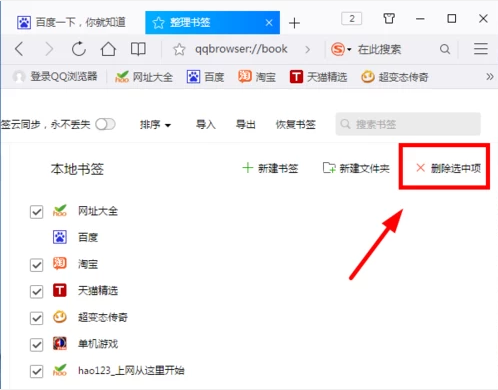Uncheck the 天猫精选 checkbox
This screenshot has height=390, width=498.
(36, 292)
